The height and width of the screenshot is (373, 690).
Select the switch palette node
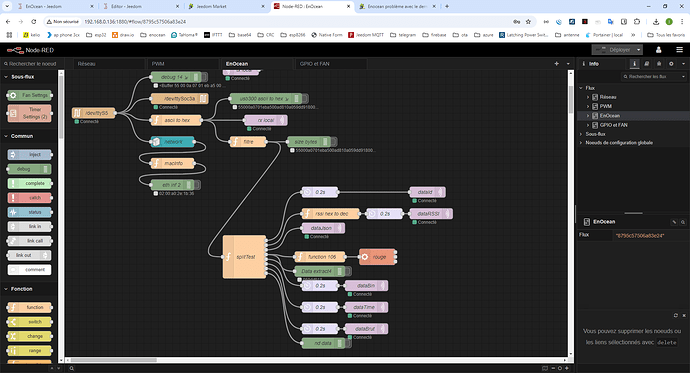29,322
